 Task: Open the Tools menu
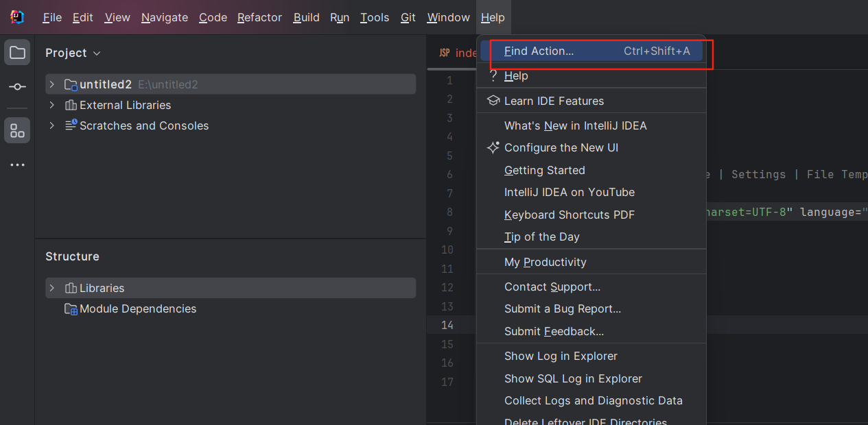tap(375, 17)
